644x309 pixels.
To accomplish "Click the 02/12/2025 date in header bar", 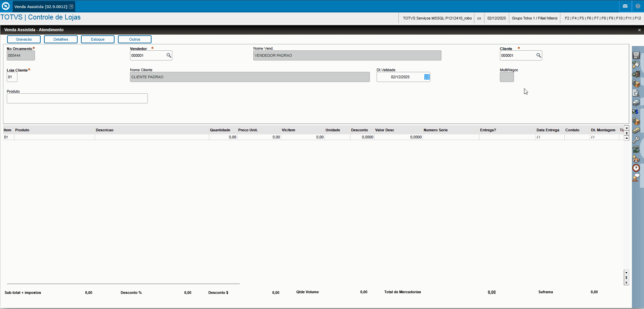I will click(497, 18).
